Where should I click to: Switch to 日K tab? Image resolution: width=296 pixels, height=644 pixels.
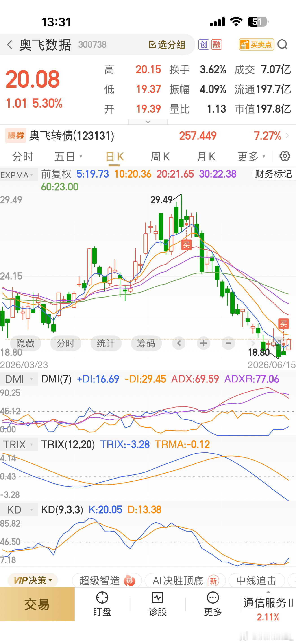(114, 157)
